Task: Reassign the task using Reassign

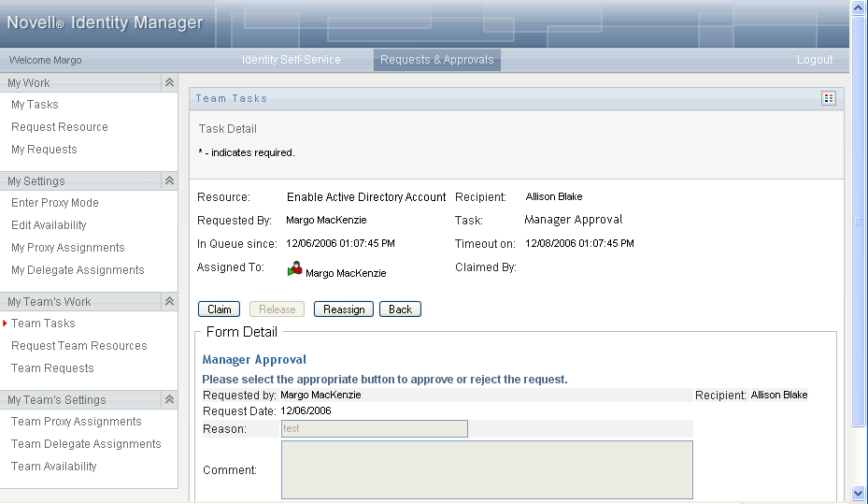Action: [344, 310]
